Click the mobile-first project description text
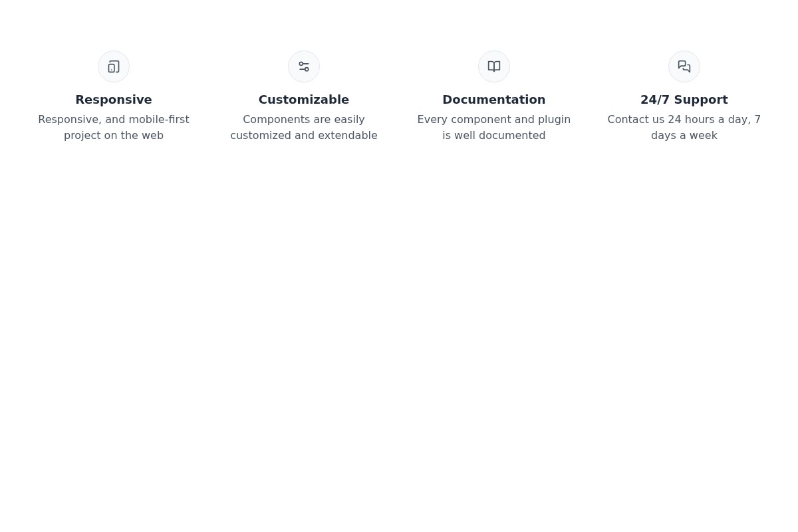Screen dimensions: 798x532 click(x=114, y=127)
